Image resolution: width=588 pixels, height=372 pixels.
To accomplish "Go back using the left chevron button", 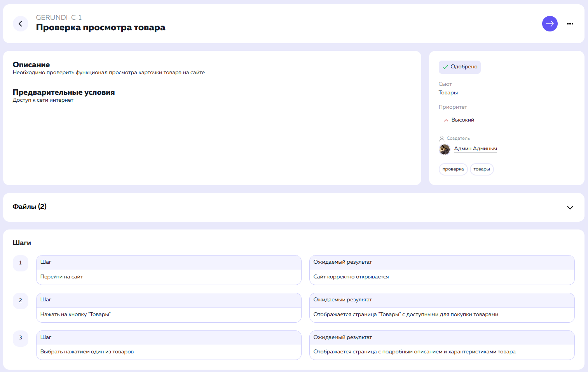I will (21, 24).
